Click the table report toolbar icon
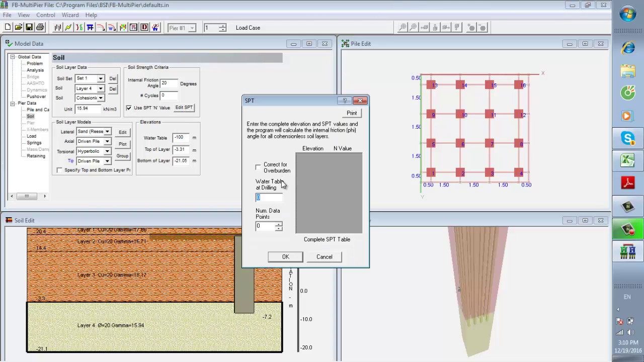 tap(133, 27)
